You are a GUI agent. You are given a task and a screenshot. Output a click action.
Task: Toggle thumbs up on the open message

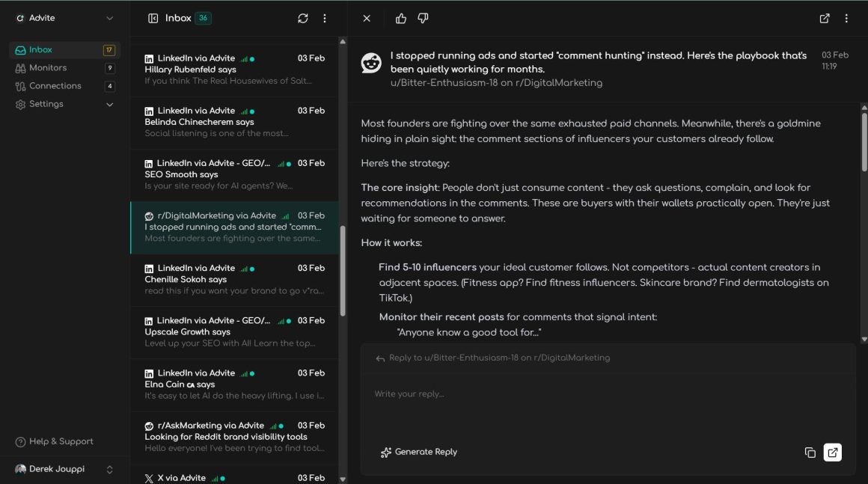click(x=401, y=17)
